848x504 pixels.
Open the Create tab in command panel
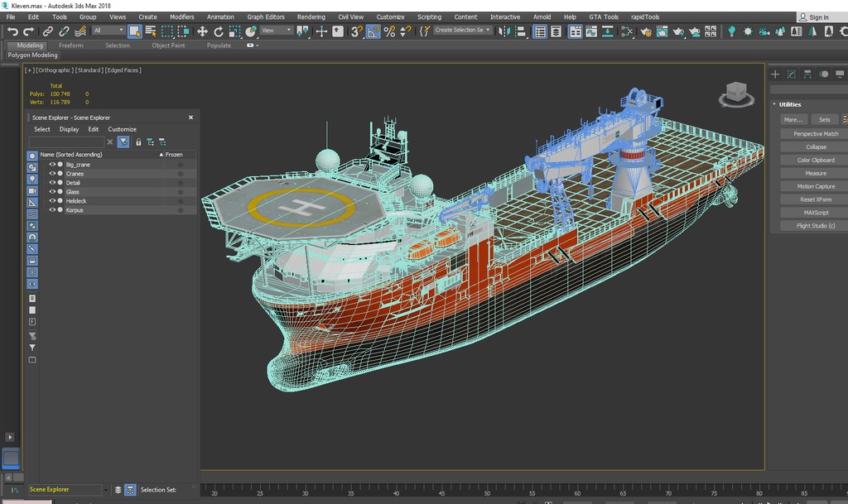point(776,74)
